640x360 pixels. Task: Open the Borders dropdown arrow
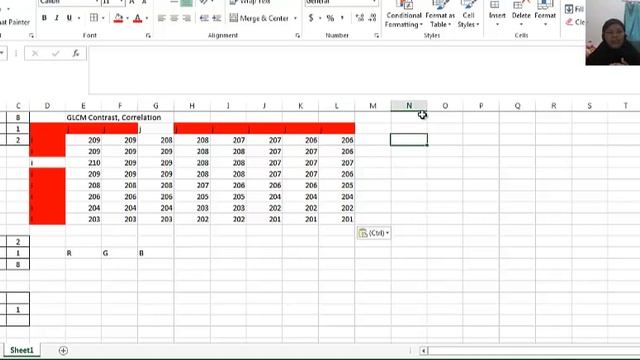(x=103, y=18)
